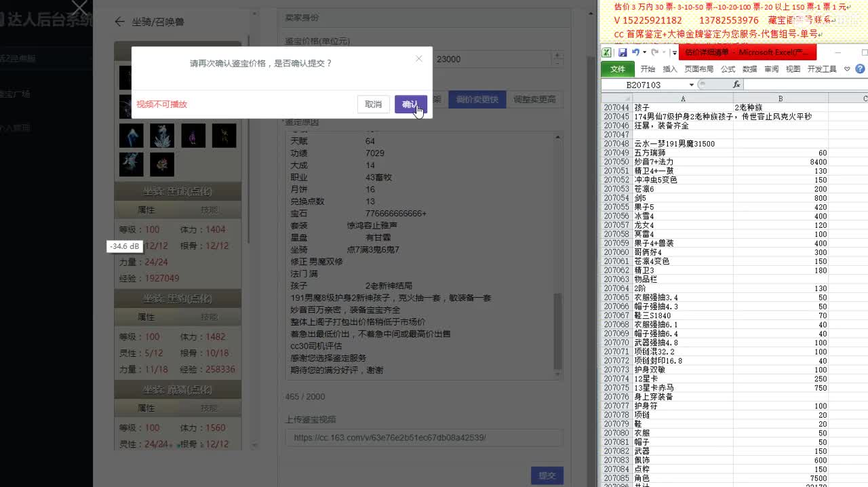Viewport: 868px width, 487px height.
Task: Select the golden-green creature thumbnail
Action: coord(224,136)
